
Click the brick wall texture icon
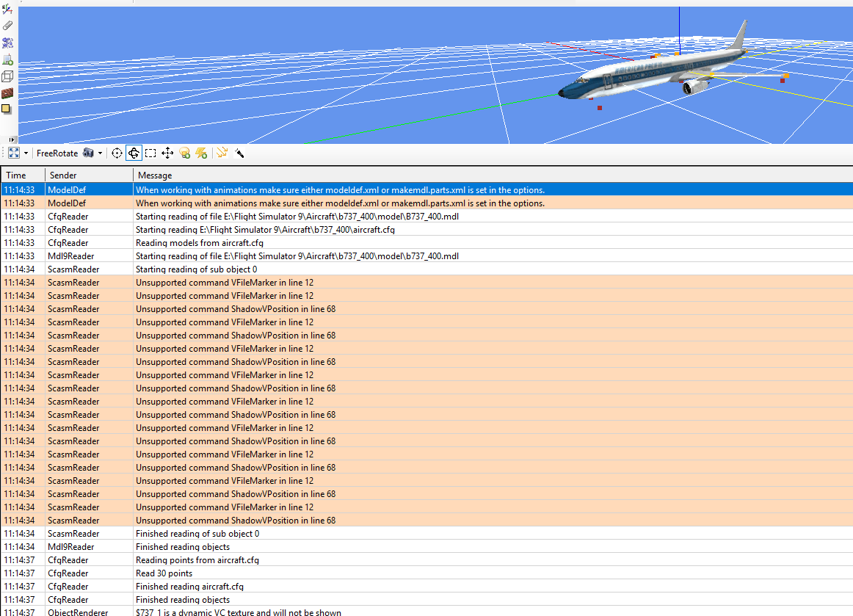tap(7, 93)
